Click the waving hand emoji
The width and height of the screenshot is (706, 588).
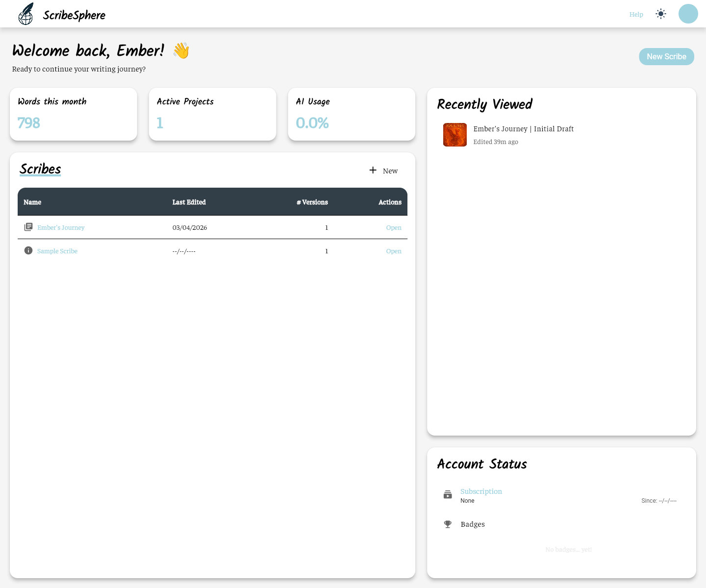coord(181,50)
